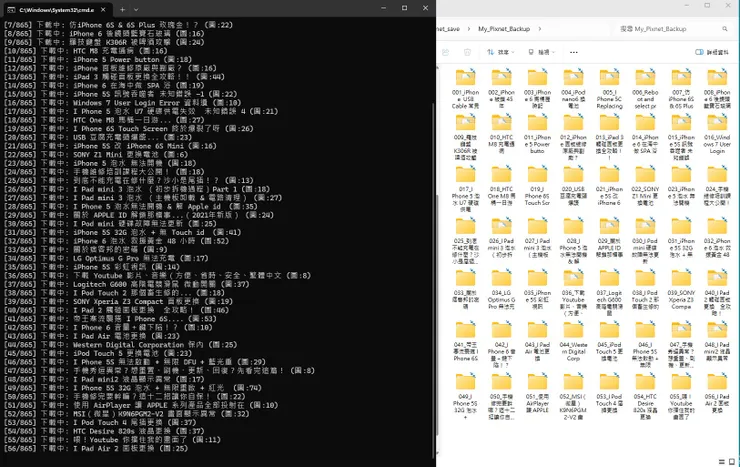Image resolution: width=740 pixels, height=467 pixels.
Task: Click the share icon in Explorer toolbar
Action: 446,52
